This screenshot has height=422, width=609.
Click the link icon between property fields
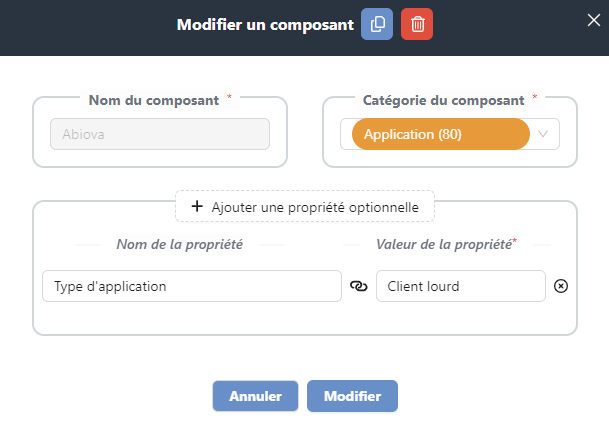[359, 286]
